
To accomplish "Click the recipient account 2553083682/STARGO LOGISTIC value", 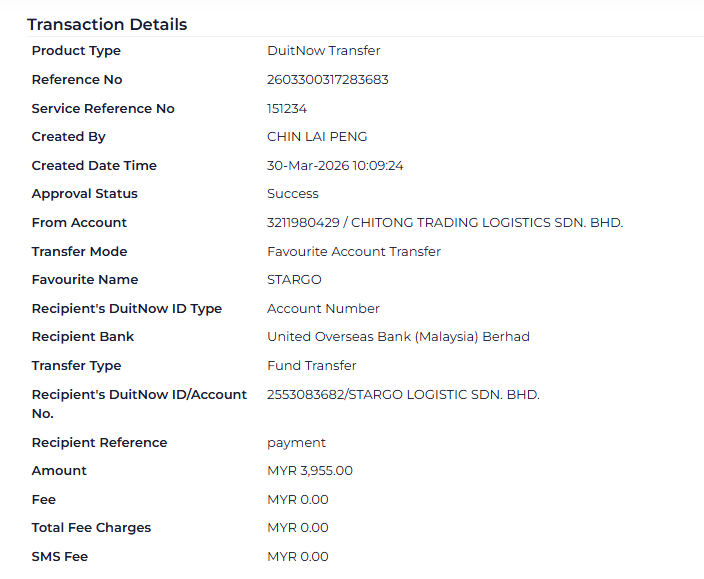I will (x=403, y=395).
